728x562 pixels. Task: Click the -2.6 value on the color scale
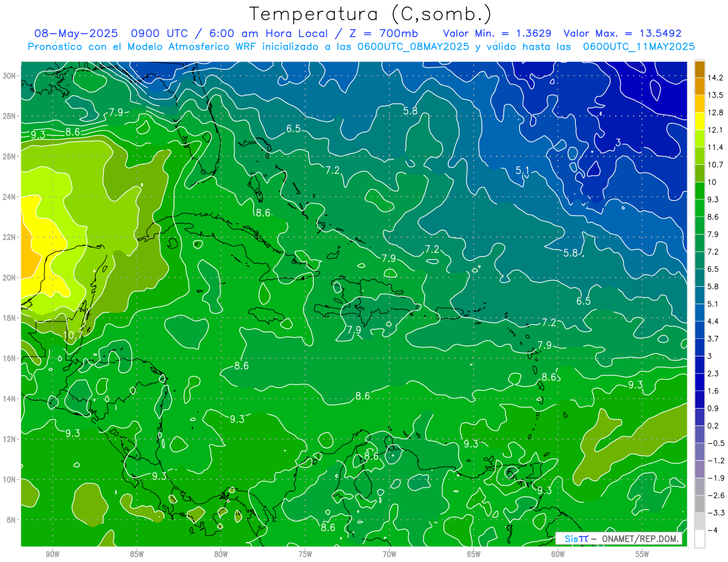(716, 495)
